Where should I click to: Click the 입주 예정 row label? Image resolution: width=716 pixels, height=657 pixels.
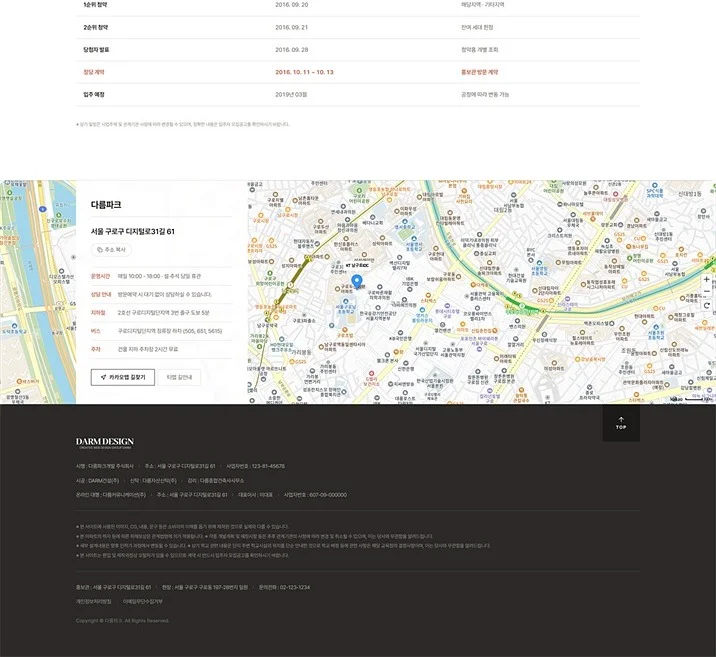coord(94,95)
